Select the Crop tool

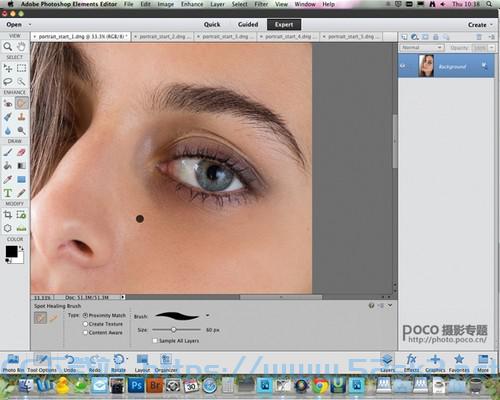pyautogui.click(x=8, y=215)
